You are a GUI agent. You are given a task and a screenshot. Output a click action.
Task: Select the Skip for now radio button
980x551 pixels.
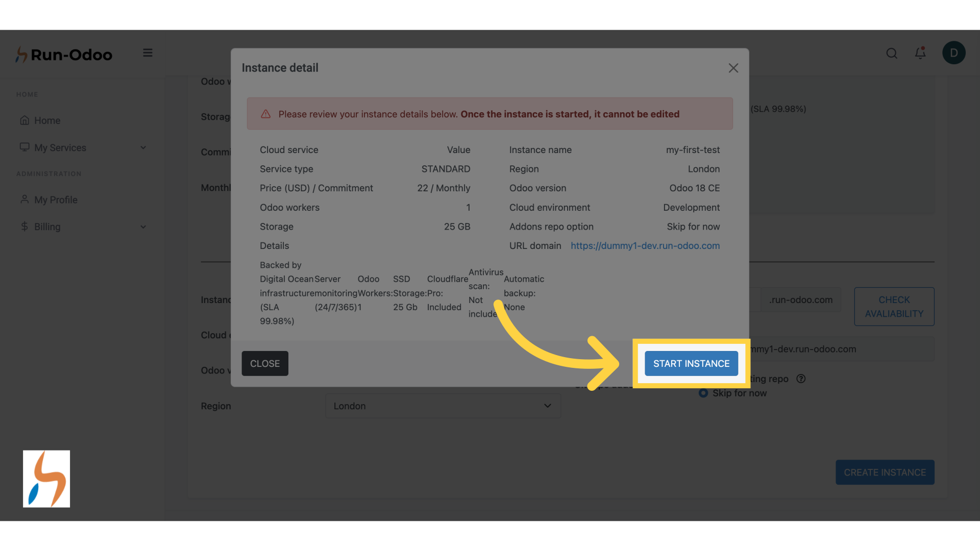703,393
